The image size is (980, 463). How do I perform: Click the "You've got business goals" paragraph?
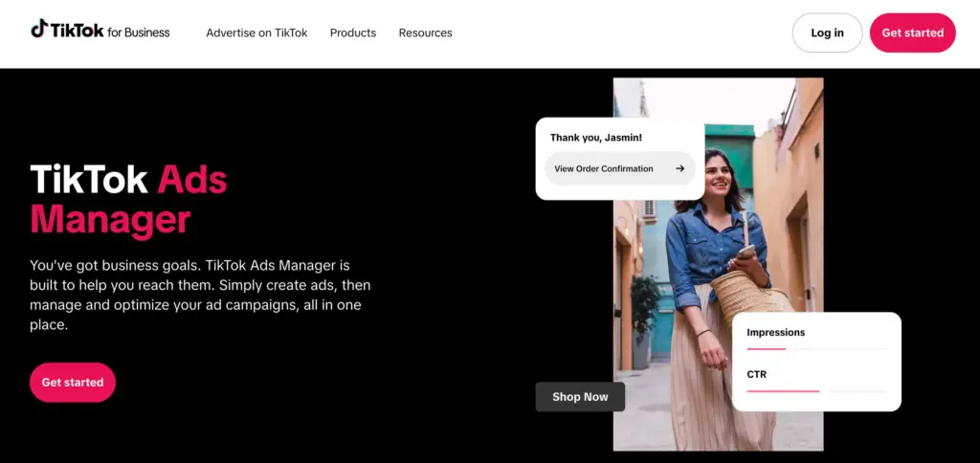tap(200, 295)
